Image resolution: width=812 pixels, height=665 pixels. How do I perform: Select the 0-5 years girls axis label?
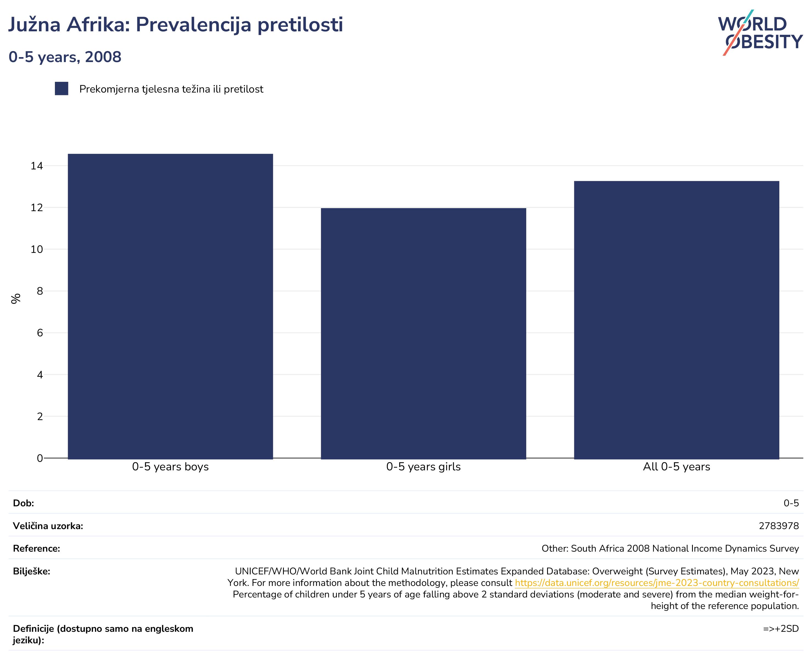pyautogui.click(x=423, y=466)
